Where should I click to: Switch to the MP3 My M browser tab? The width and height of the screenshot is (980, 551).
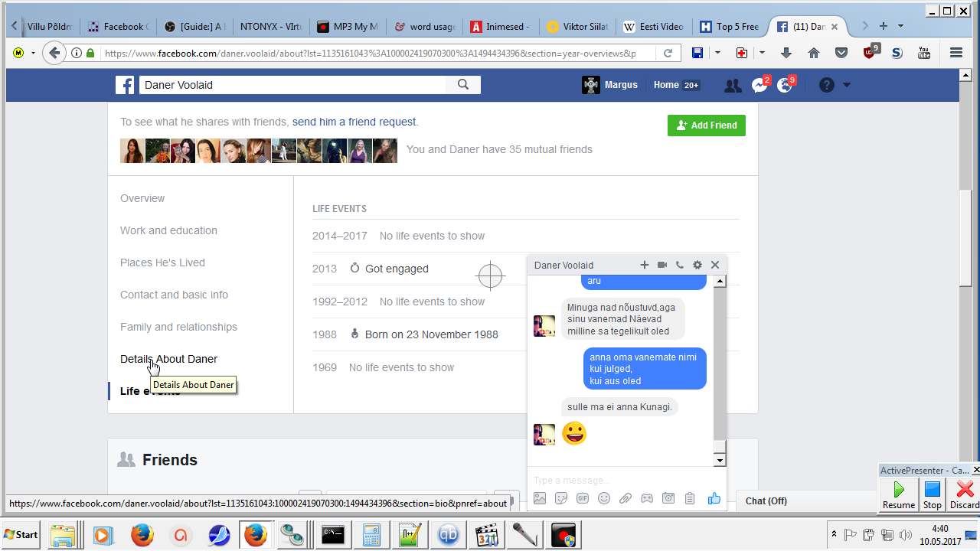(x=348, y=26)
